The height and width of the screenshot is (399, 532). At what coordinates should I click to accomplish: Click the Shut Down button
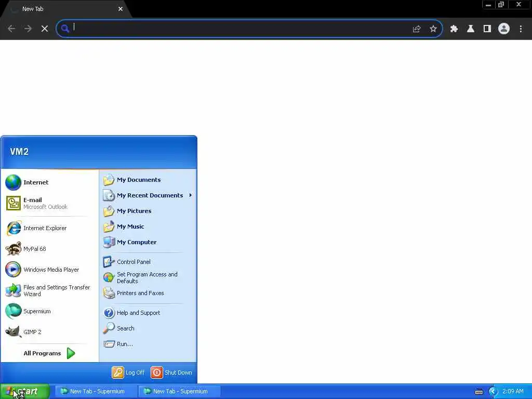coord(171,373)
